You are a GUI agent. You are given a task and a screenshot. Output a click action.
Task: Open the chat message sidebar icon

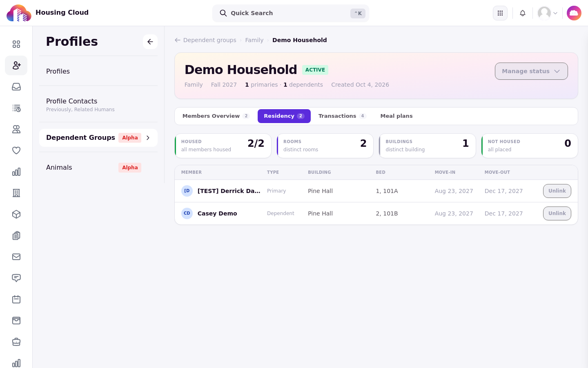click(16, 278)
